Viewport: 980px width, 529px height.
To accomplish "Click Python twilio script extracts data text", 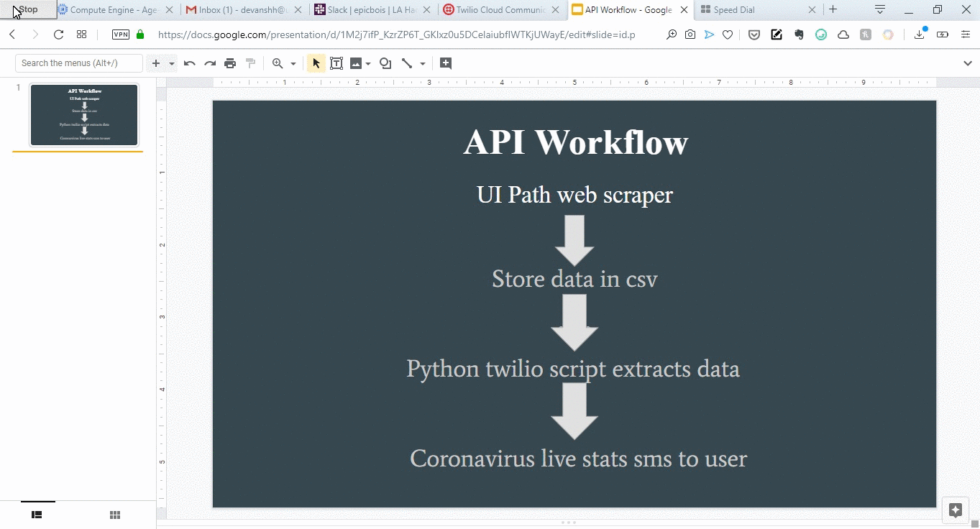I will [x=573, y=369].
